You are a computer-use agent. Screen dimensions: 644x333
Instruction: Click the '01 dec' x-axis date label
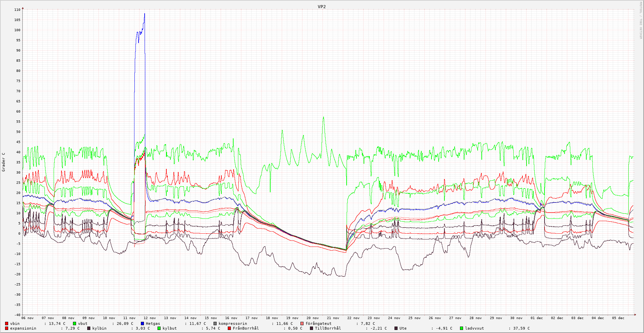point(537,318)
